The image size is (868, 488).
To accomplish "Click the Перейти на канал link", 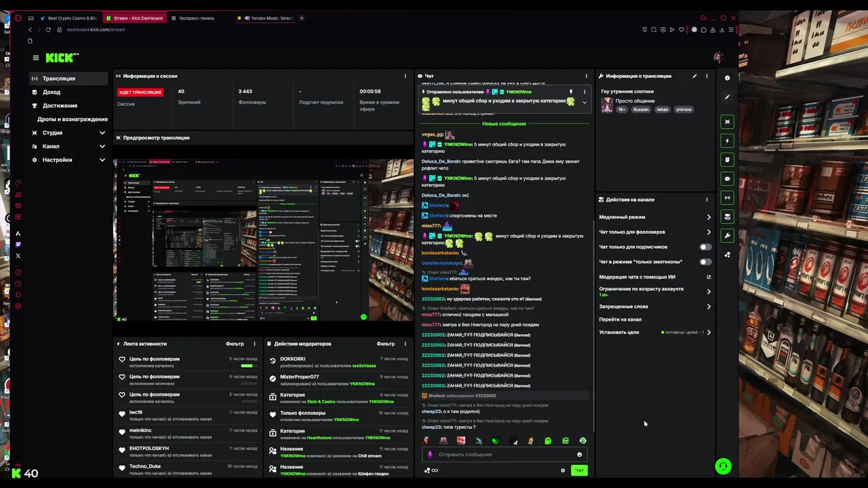I will point(620,319).
